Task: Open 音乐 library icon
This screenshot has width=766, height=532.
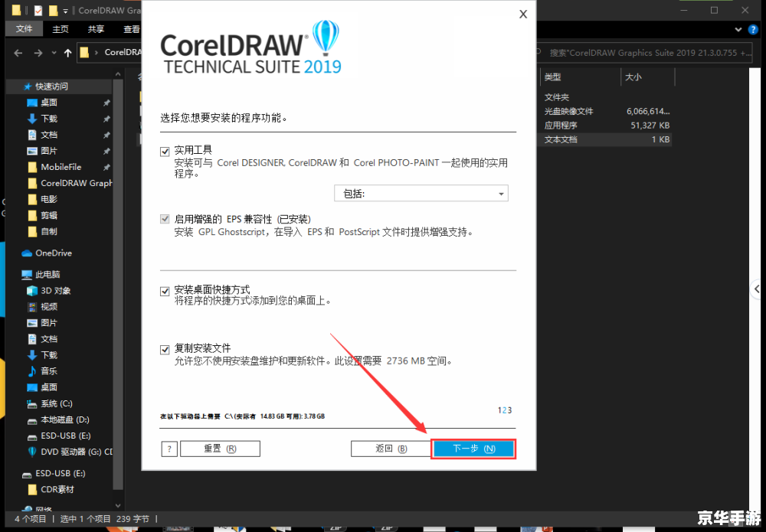Action: click(32, 371)
